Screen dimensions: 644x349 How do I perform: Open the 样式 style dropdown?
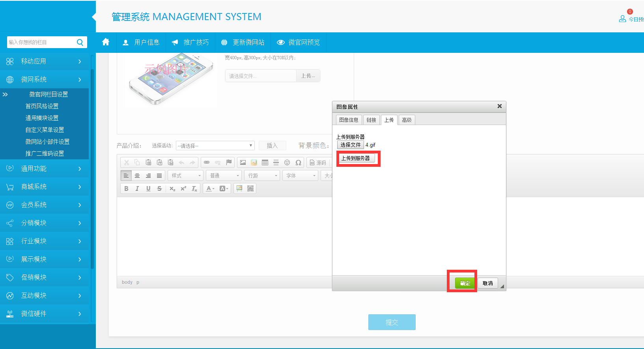tap(186, 175)
